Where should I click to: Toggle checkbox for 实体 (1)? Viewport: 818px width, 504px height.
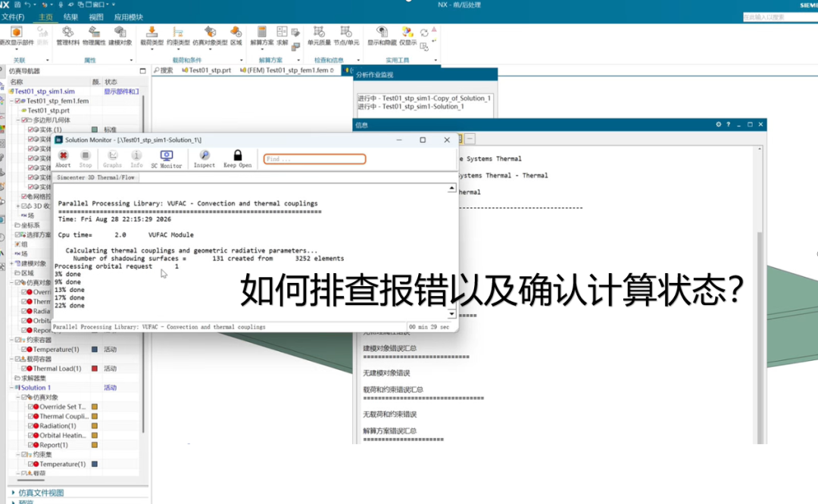tap(31, 129)
